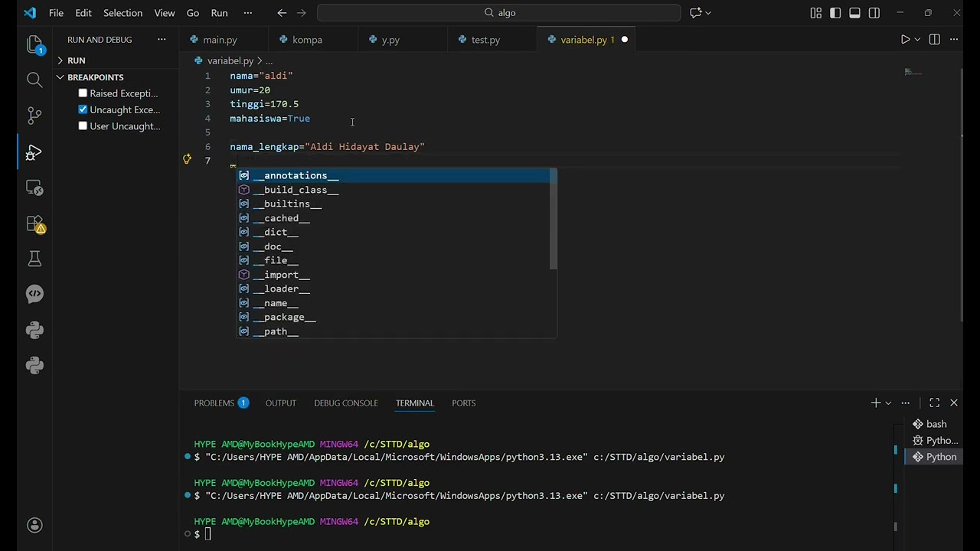
Task: Close the terminal panel
Action: point(954,403)
